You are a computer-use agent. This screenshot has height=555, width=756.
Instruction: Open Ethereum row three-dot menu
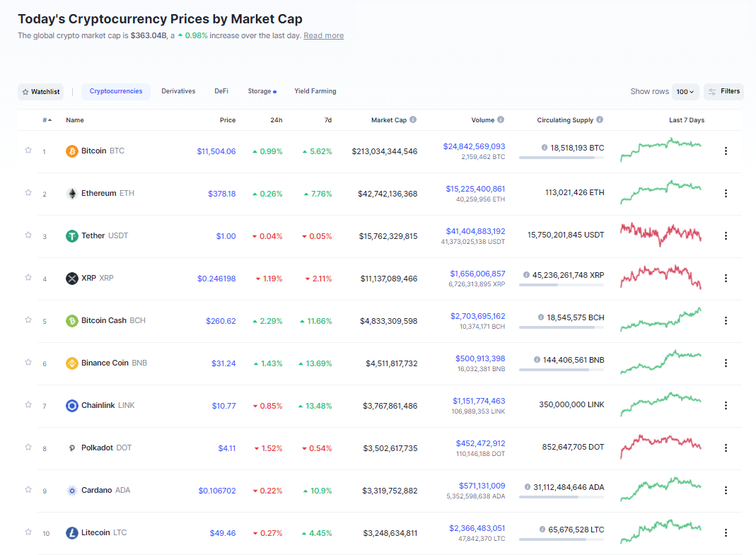[726, 193]
